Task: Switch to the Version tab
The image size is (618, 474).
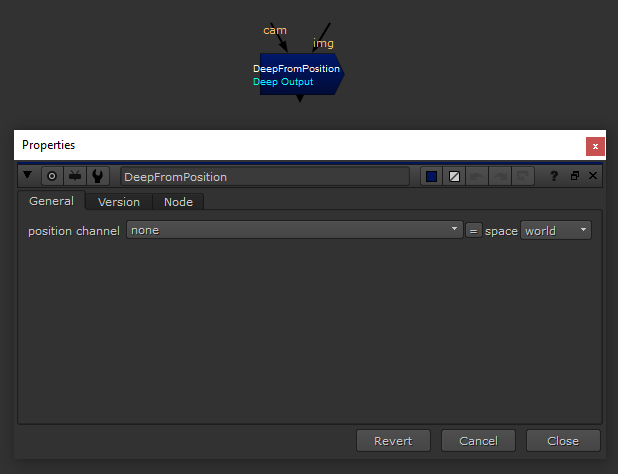Action: click(119, 202)
